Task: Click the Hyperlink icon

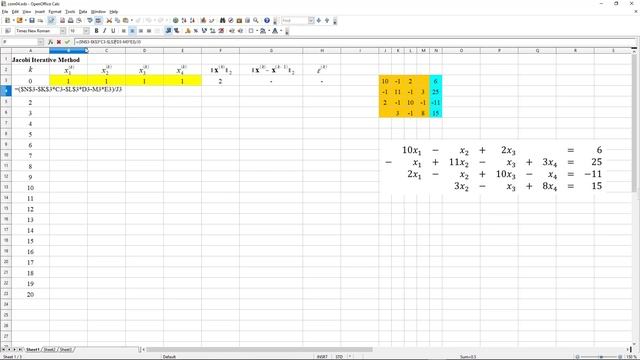Action: 176,20
